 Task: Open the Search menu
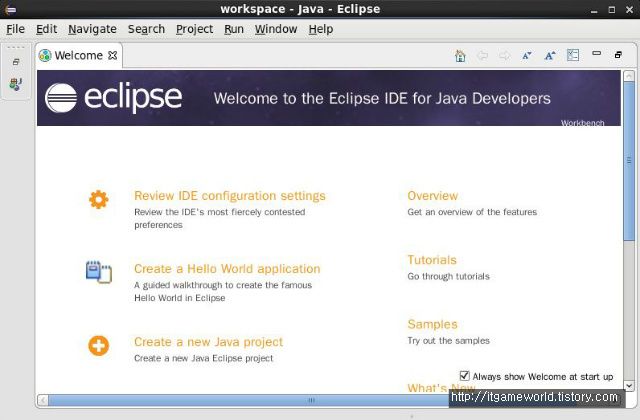(146, 29)
